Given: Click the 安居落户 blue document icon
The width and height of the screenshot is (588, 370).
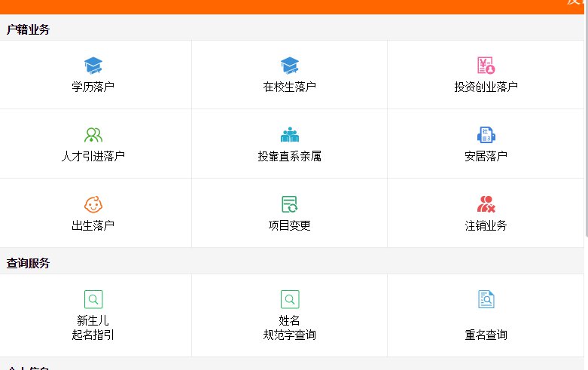Looking at the screenshot, I should 486,135.
